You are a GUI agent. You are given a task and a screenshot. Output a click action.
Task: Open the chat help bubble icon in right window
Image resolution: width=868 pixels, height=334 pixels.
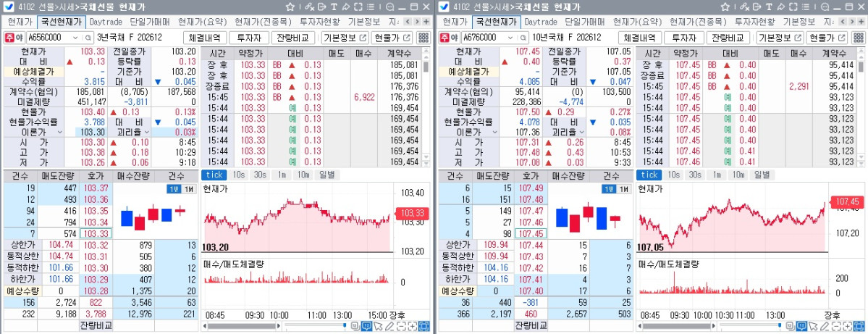pyautogui.click(x=825, y=7)
